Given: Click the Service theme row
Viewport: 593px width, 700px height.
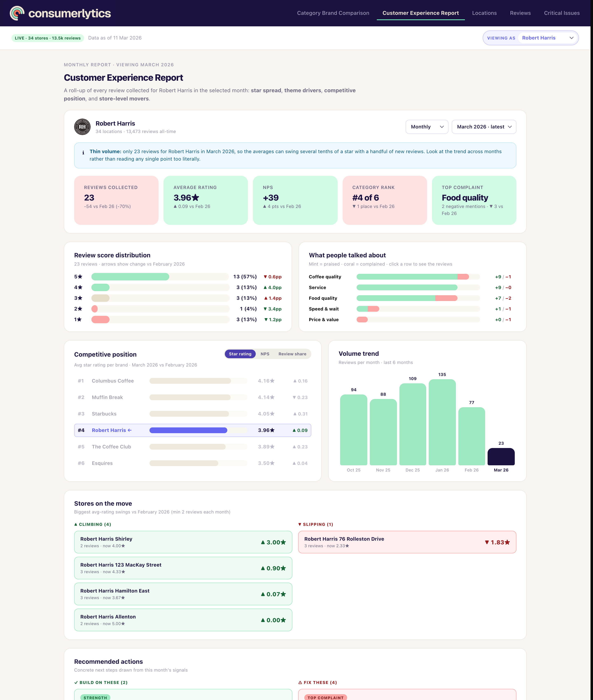Looking at the screenshot, I should click(x=412, y=287).
